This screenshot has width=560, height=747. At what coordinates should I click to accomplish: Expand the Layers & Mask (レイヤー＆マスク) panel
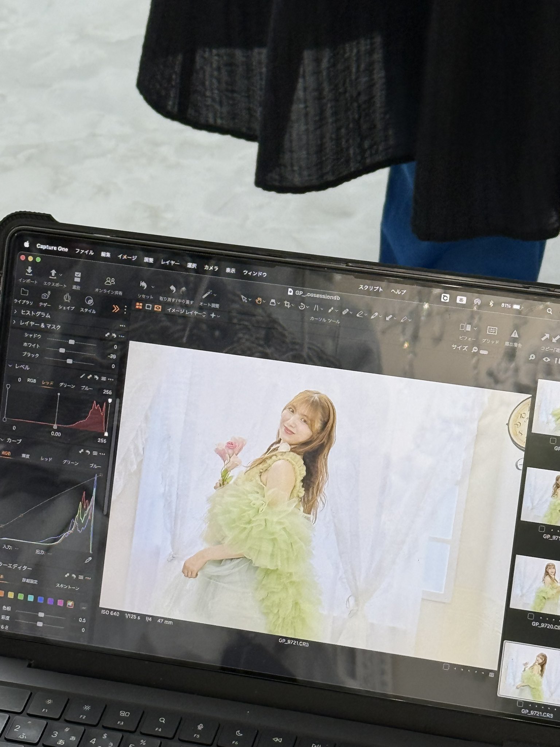pyautogui.click(x=14, y=322)
